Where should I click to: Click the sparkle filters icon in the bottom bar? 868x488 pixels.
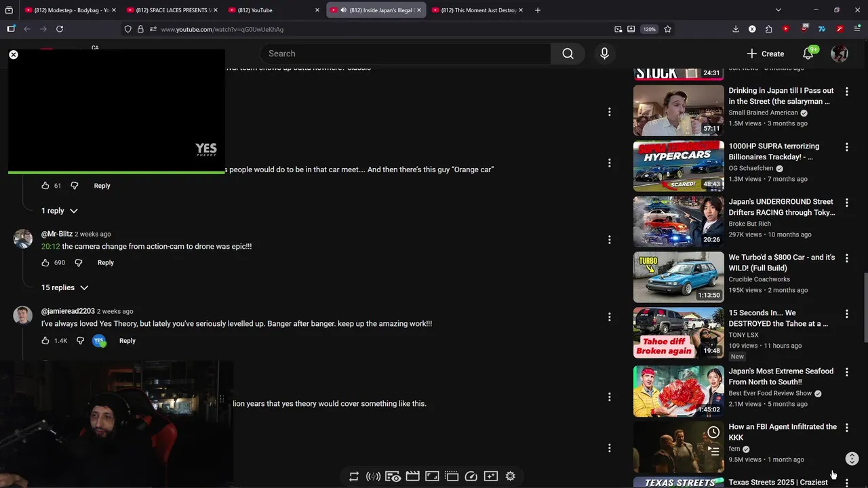(x=491, y=476)
